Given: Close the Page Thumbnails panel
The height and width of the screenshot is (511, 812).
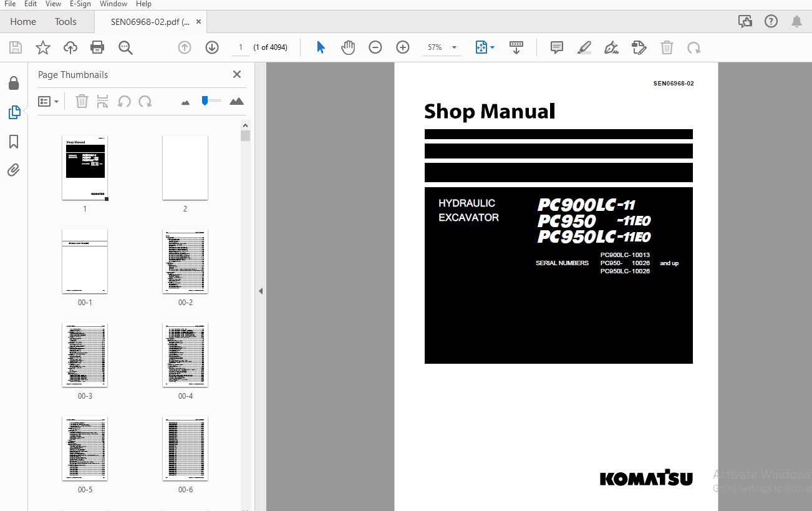Looking at the screenshot, I should 237,74.
